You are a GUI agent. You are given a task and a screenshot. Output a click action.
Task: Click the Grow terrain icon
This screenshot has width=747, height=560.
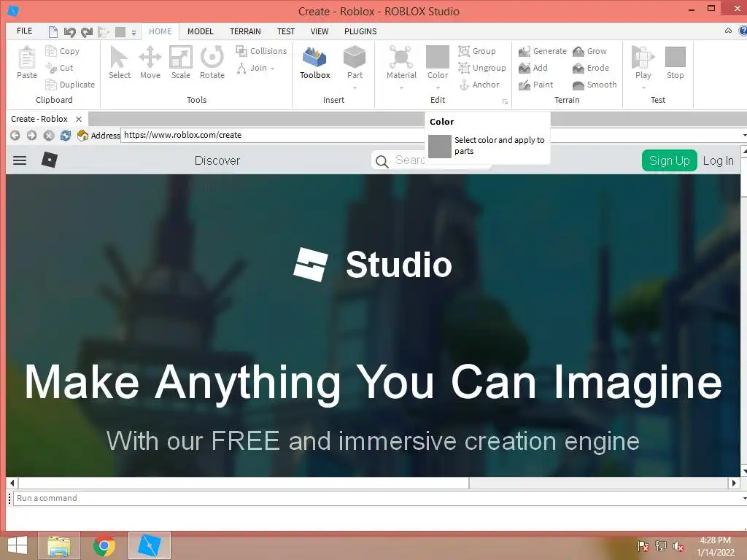pos(578,51)
